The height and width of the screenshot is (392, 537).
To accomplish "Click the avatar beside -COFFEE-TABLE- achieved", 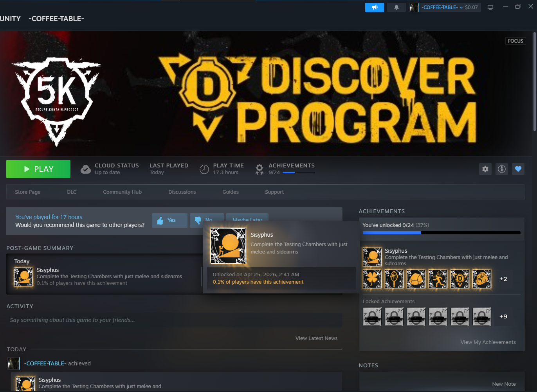I will click(x=14, y=363).
